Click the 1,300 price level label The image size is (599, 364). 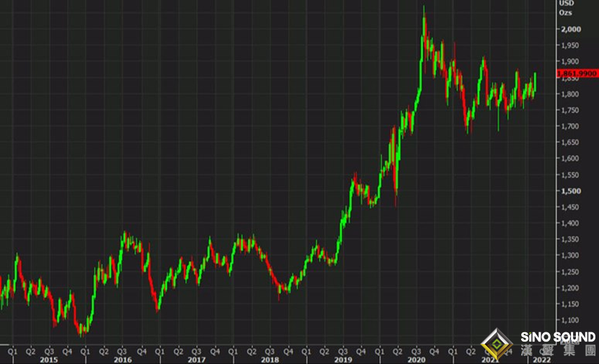tap(569, 255)
